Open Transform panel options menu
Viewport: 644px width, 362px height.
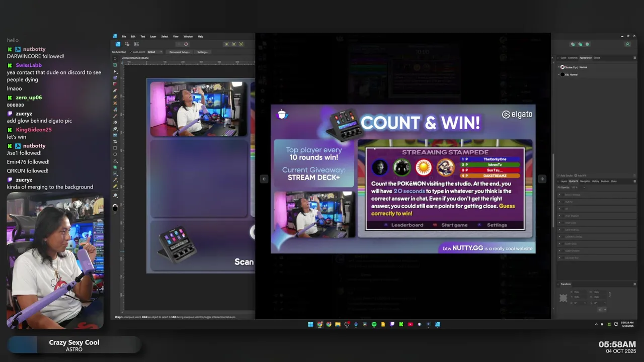(634, 284)
